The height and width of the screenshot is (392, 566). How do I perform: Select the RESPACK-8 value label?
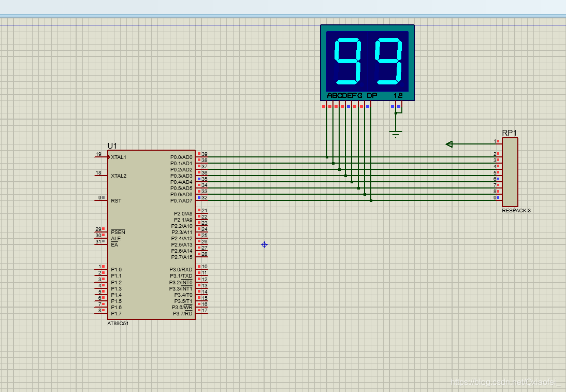516,210
